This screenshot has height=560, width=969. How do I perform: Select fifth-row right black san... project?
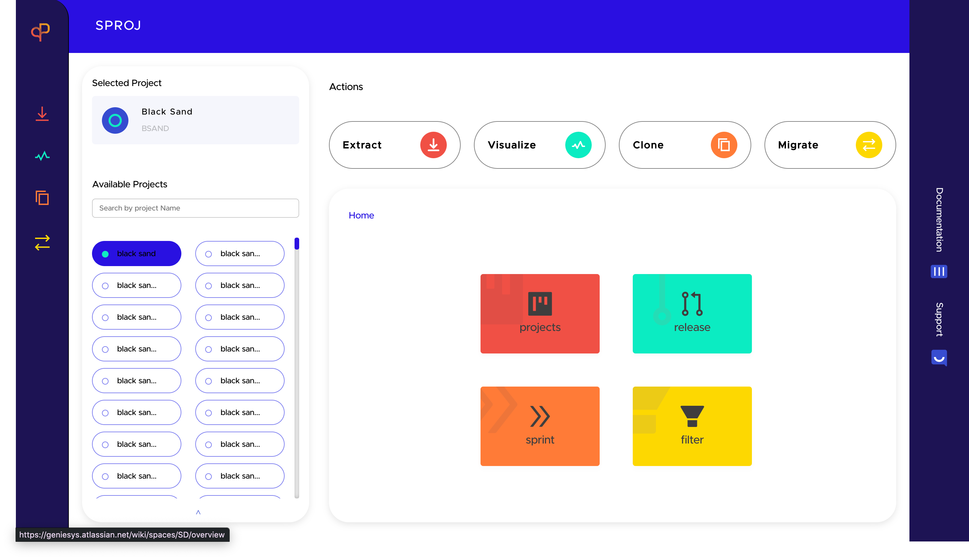click(240, 380)
